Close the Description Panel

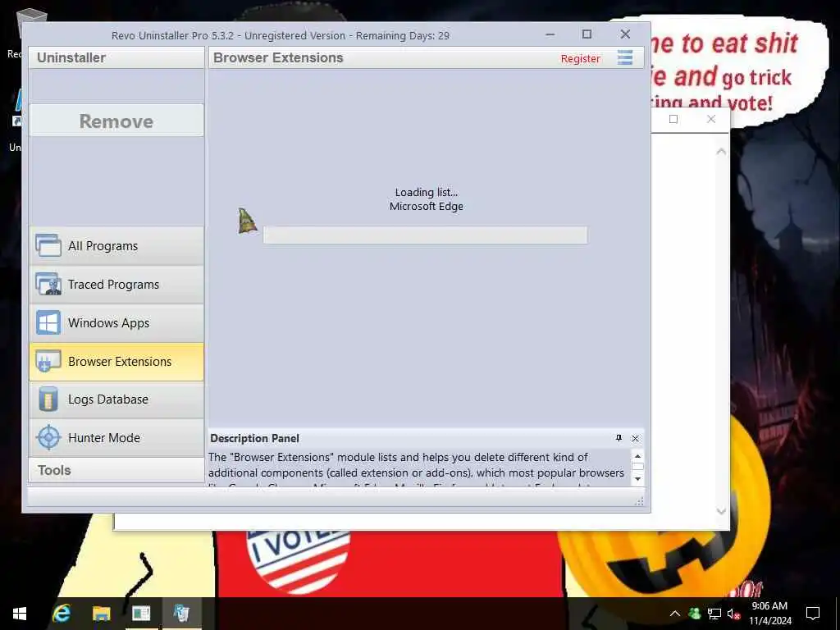pos(636,438)
